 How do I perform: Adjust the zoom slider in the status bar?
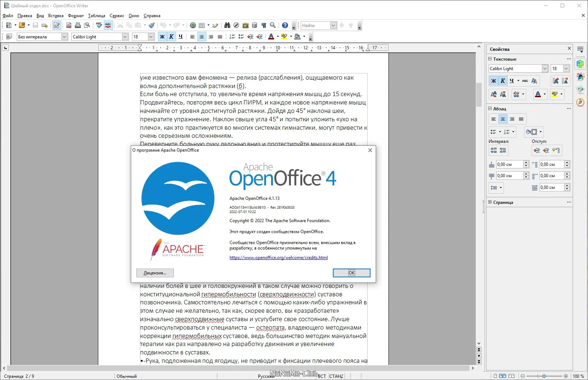click(544, 376)
